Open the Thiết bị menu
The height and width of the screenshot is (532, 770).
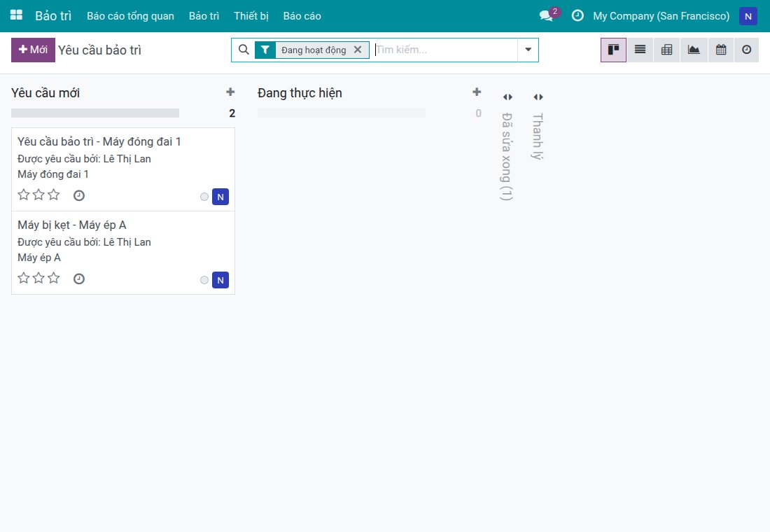(x=251, y=15)
